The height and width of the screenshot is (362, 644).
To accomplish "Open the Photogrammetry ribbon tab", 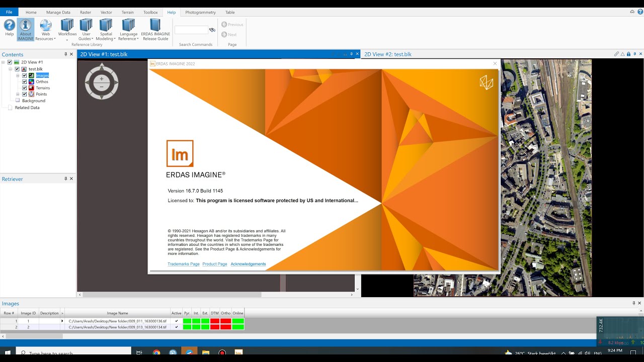I will (200, 12).
